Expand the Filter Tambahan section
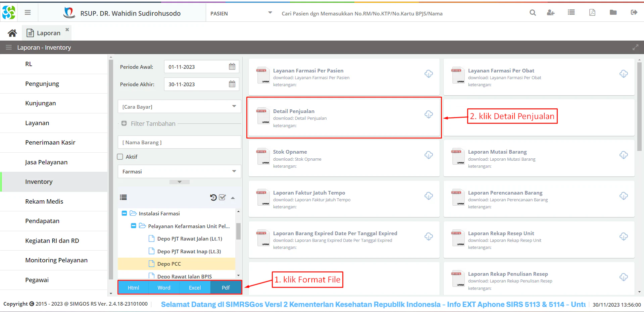Viewport: 644px width, 312px height. pyautogui.click(x=124, y=123)
